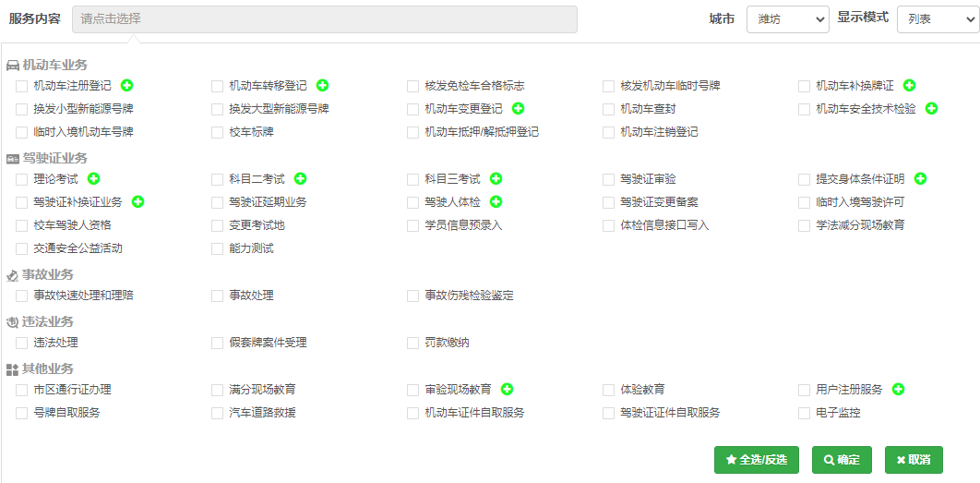Click green plus icon beside 理论考试
The width and height of the screenshot is (980, 483).
pyautogui.click(x=93, y=178)
